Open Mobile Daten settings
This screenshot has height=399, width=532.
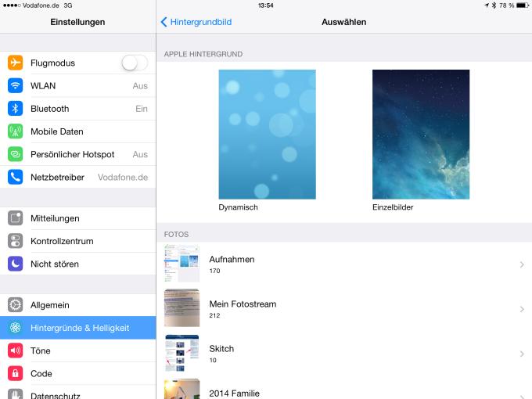(x=78, y=131)
